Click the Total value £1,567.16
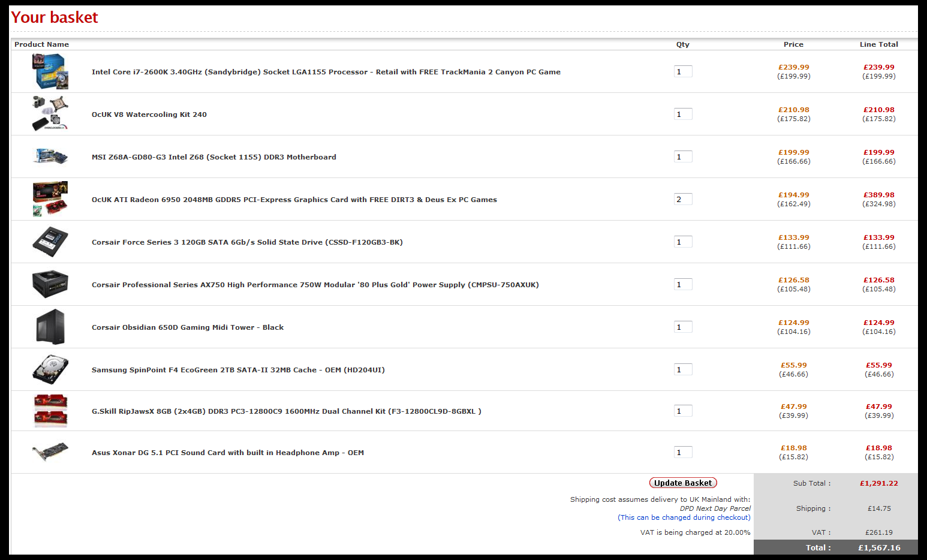The width and height of the screenshot is (927, 560). 879,547
